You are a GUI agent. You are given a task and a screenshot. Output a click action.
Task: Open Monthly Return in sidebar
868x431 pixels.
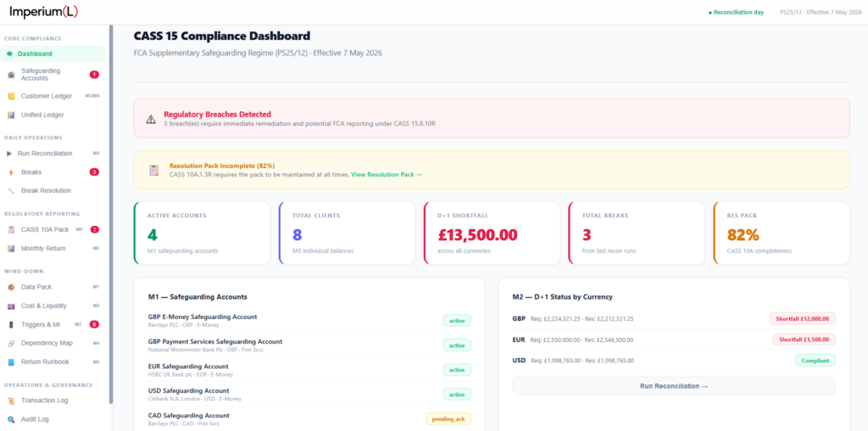tap(53, 249)
